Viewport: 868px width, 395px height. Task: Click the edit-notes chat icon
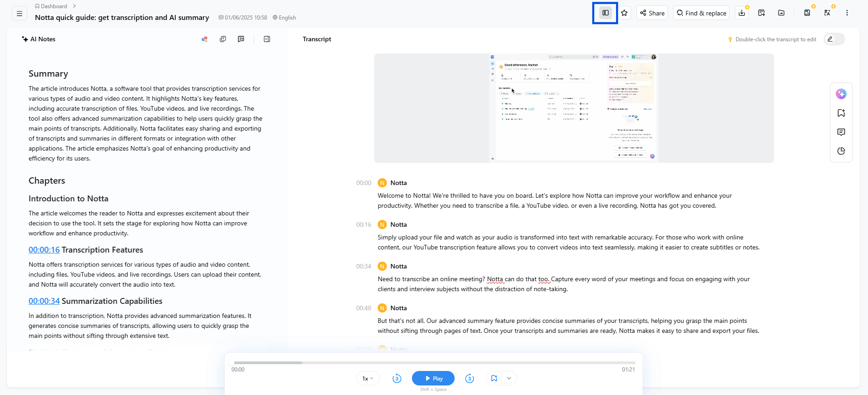pyautogui.click(x=241, y=39)
